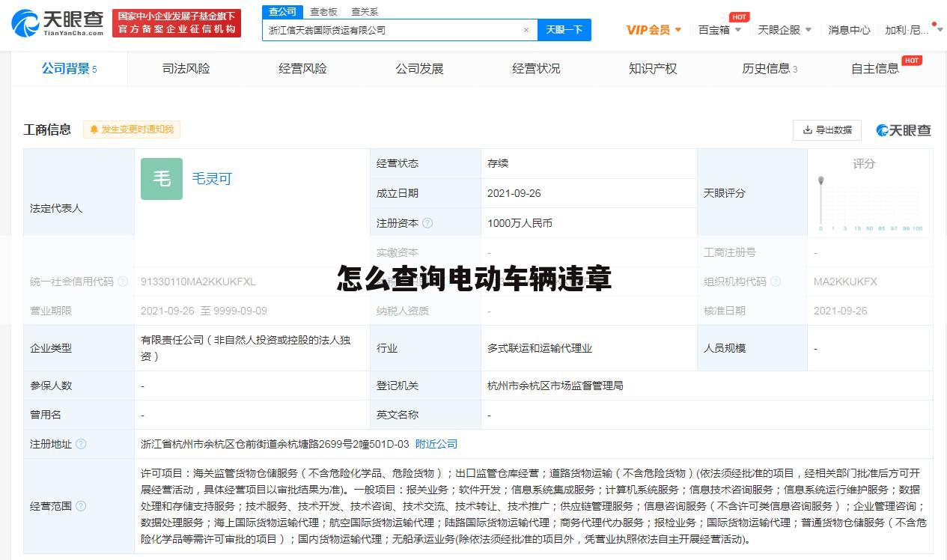947x560 pixels.
Task: Open 消息中心
Action: pyautogui.click(x=849, y=30)
